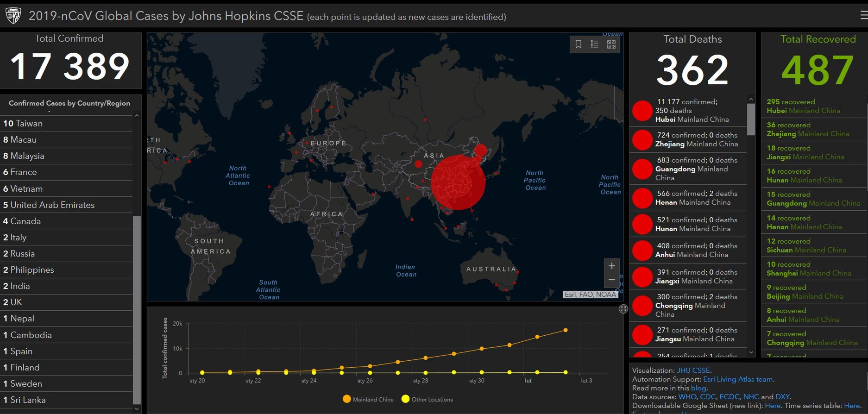Click the Esri, FAO, NOAA attribution
This screenshot has height=414, width=868.
(590, 295)
